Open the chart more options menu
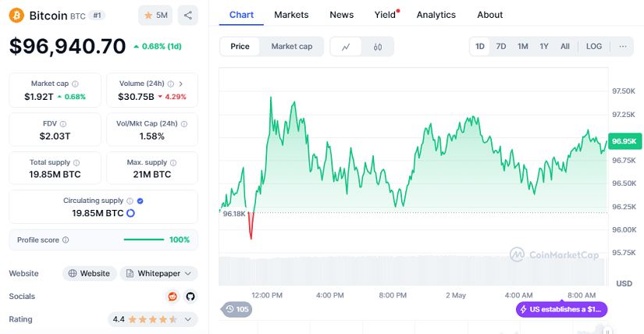Screen dimensions: 644x334 (622, 47)
